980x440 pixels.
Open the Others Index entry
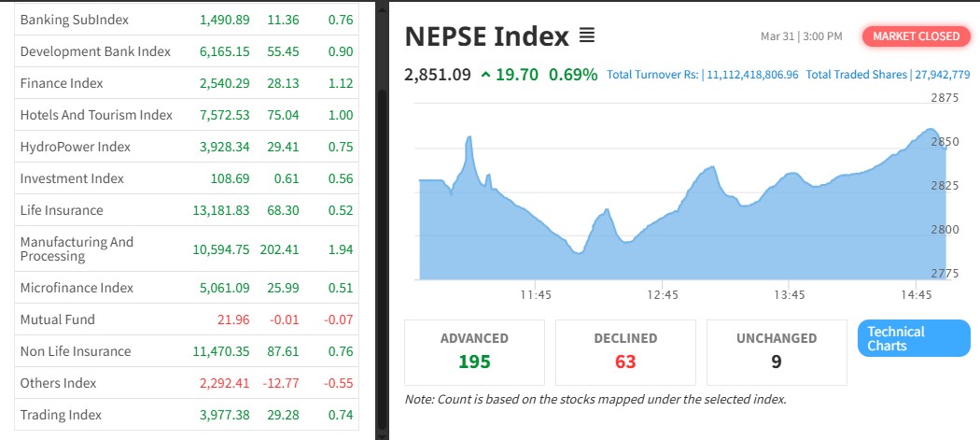(58, 383)
